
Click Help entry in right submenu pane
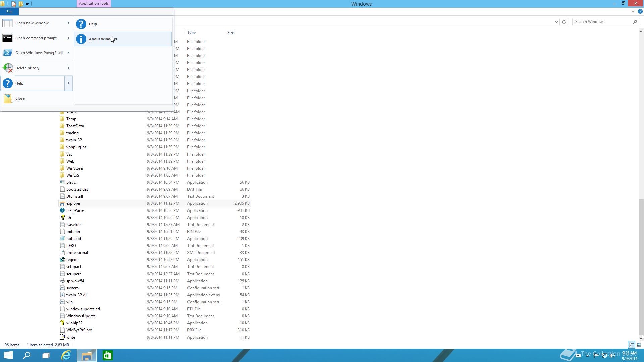coord(123,24)
